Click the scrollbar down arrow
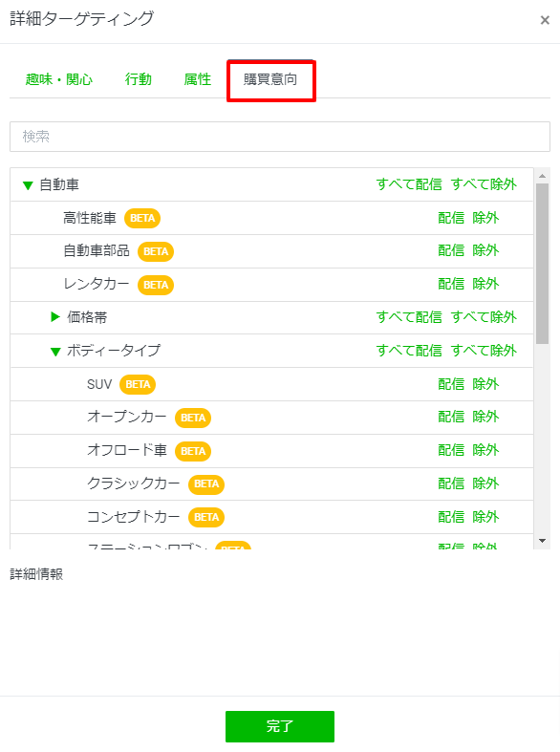Viewport: 560px width, 752px height. (x=542, y=541)
